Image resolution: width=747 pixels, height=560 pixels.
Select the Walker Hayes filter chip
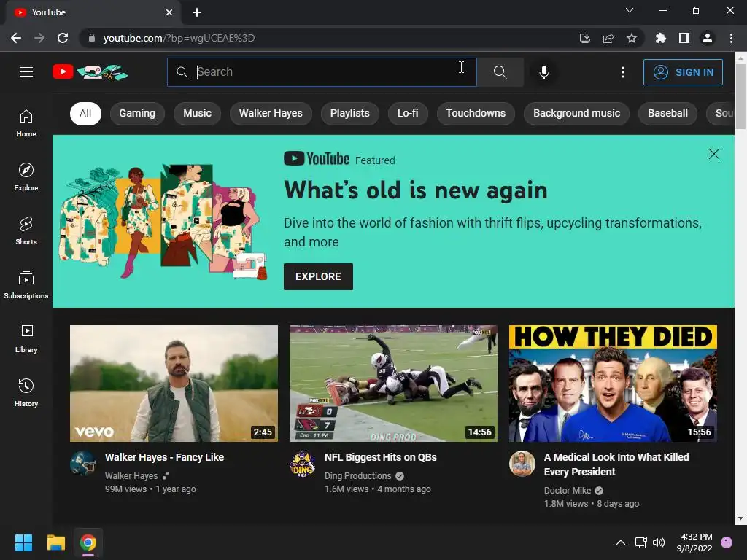[x=271, y=113]
